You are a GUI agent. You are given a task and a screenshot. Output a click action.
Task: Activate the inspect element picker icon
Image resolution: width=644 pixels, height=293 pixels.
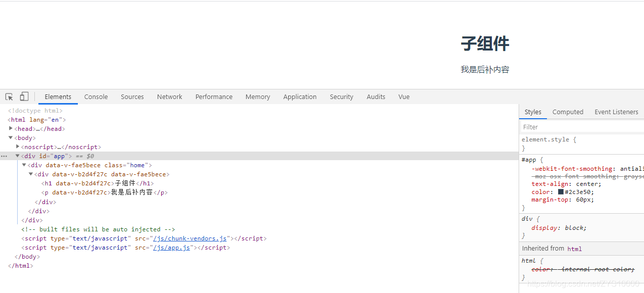pos(9,96)
